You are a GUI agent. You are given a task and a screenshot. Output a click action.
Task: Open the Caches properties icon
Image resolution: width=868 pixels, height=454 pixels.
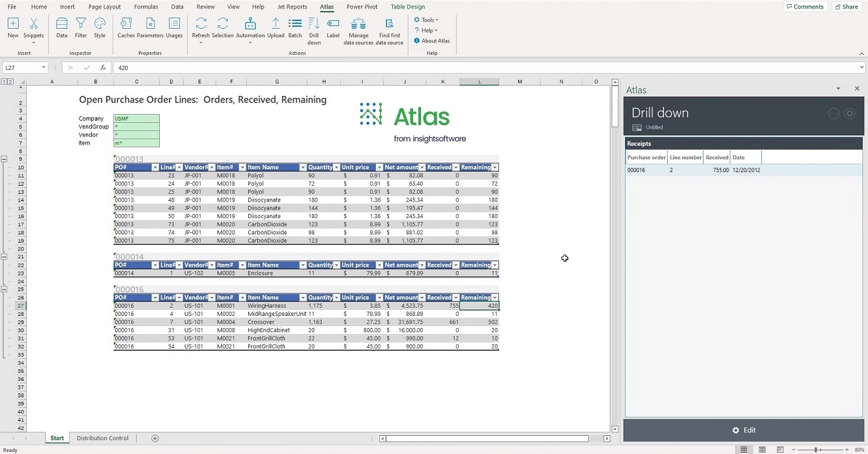126,27
